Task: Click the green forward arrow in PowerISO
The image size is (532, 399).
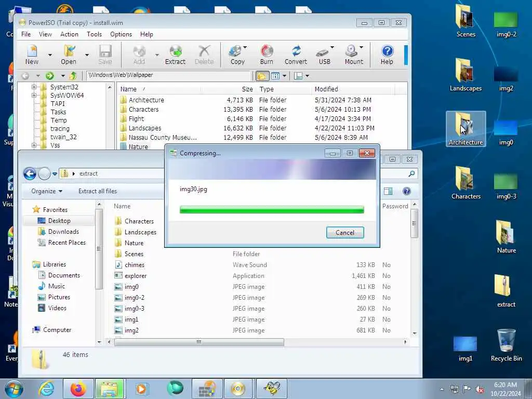Action: pyautogui.click(x=50, y=76)
